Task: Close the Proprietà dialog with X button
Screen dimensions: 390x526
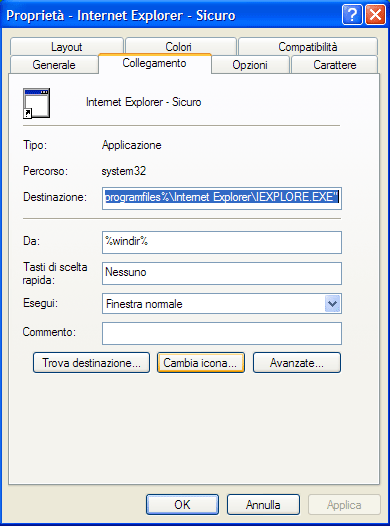Action: [376, 15]
